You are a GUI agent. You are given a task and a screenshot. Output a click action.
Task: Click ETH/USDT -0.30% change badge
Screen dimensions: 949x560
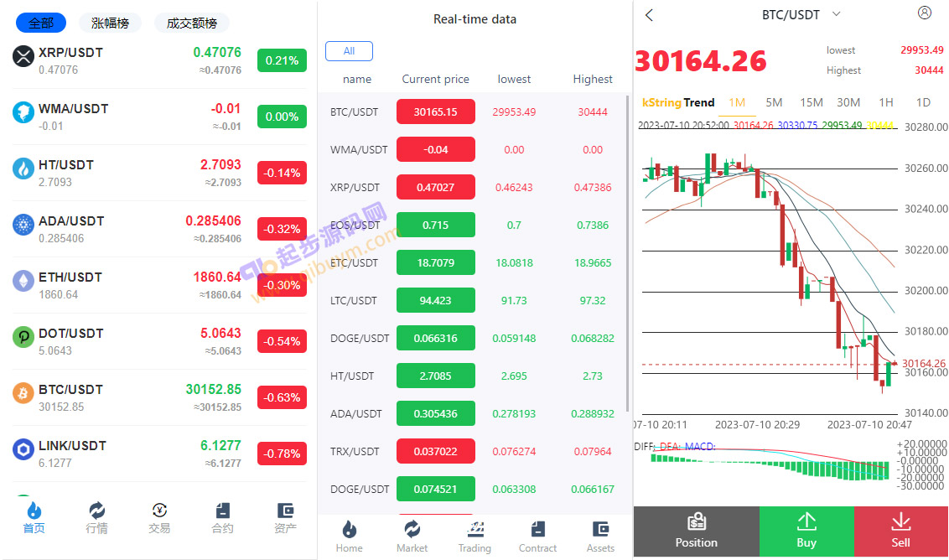[282, 285]
